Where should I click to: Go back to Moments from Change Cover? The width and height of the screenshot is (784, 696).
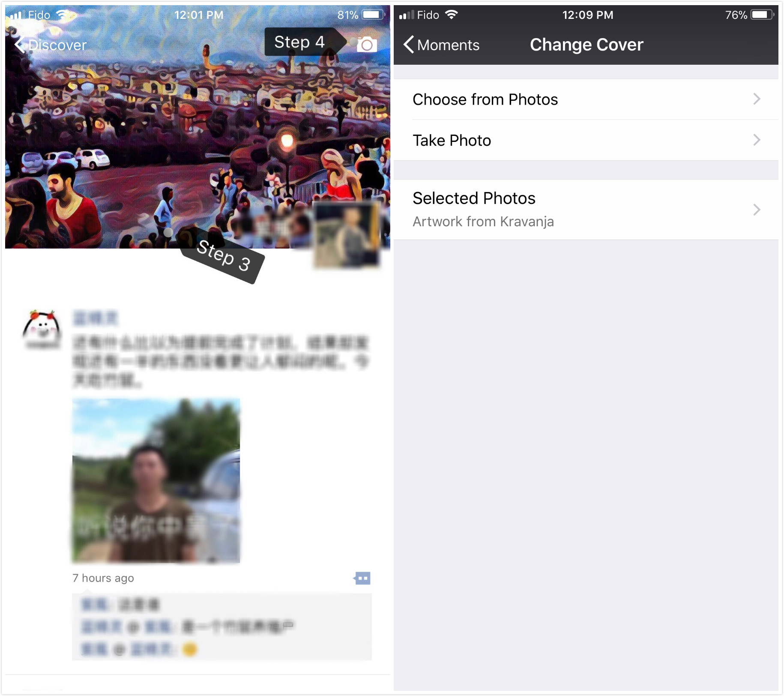tap(442, 45)
